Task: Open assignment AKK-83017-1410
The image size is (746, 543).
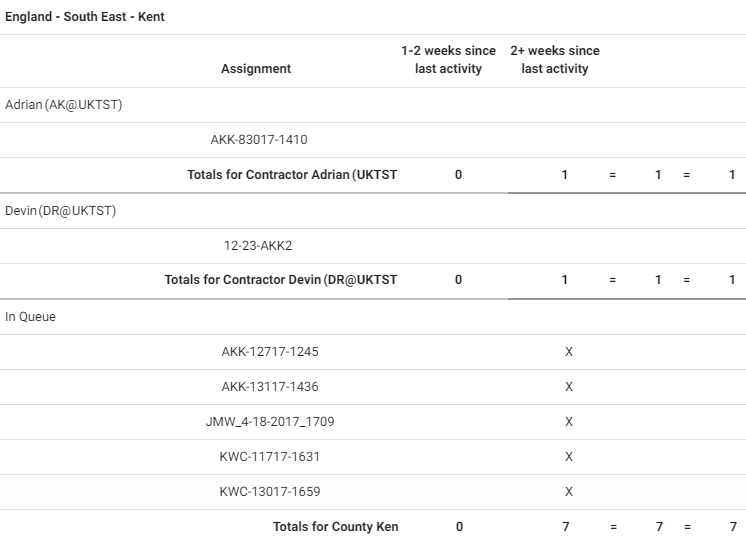Action: coord(258,140)
